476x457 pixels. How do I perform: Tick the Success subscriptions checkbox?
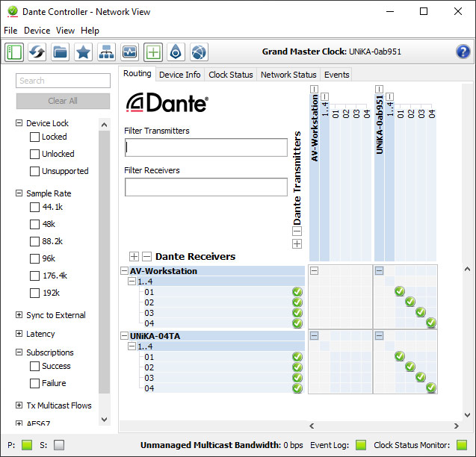coord(34,366)
